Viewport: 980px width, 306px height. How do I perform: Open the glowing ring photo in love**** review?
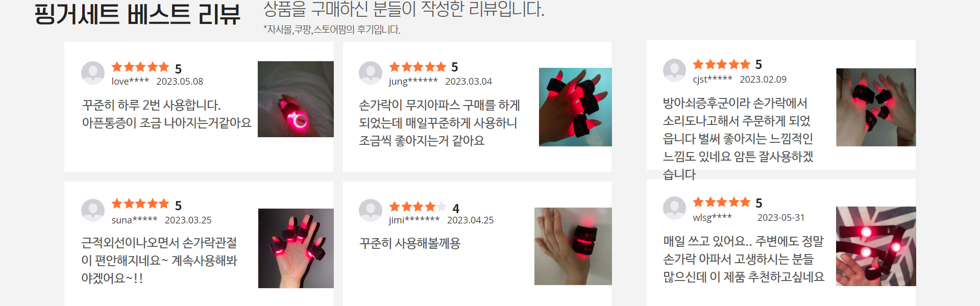pos(296,99)
